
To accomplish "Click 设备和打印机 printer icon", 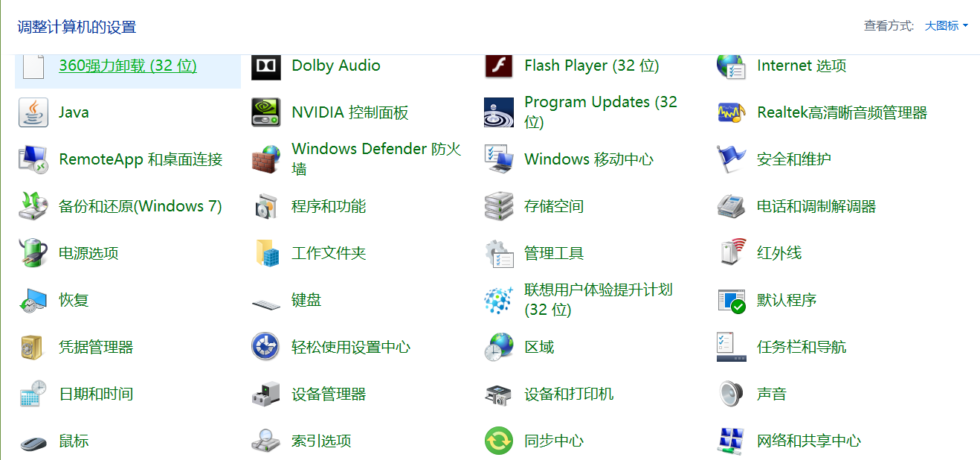I will pos(498,394).
